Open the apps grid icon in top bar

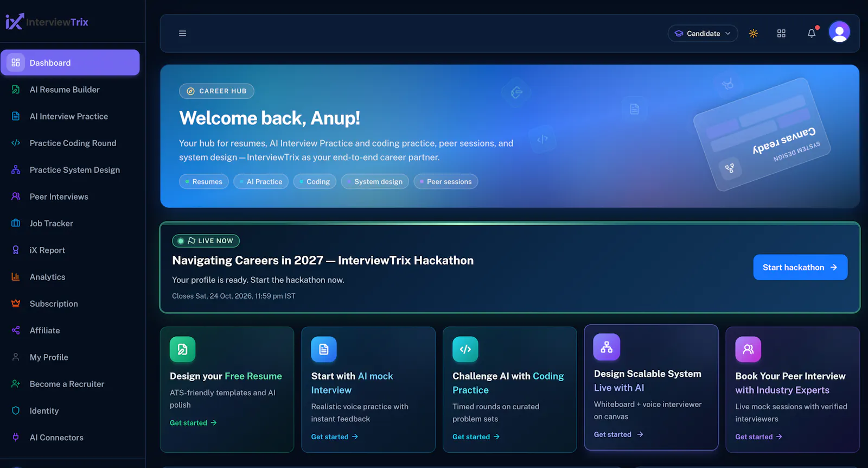[x=781, y=34]
